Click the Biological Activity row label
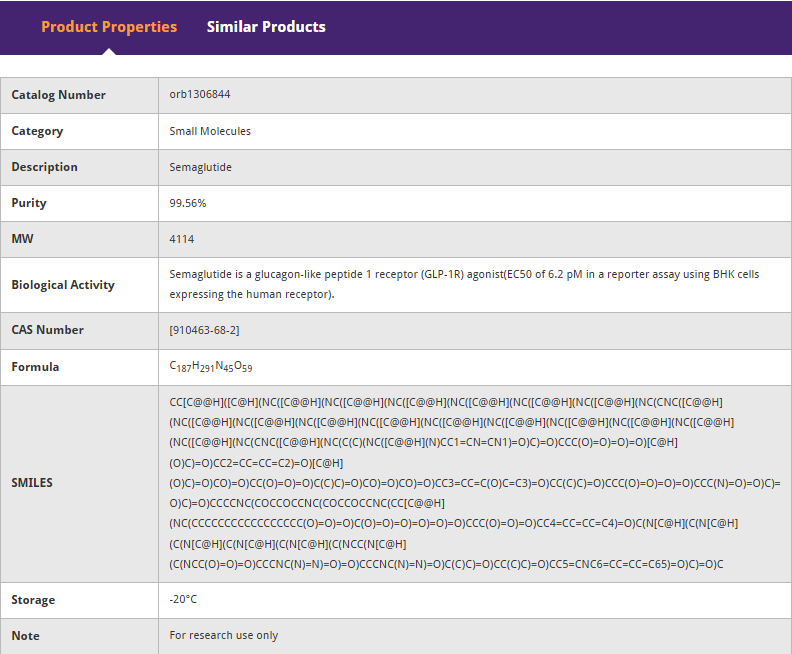The image size is (792, 654). pyautogui.click(x=63, y=285)
